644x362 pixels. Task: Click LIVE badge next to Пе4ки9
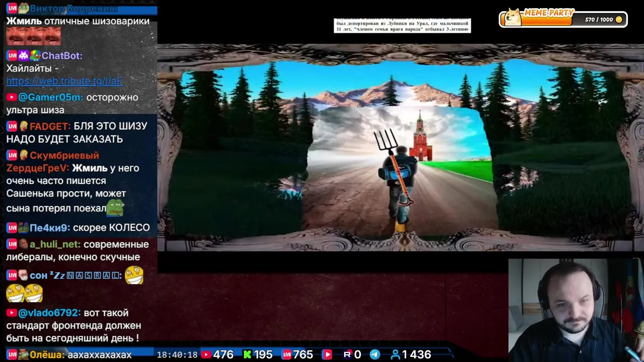tap(12, 228)
